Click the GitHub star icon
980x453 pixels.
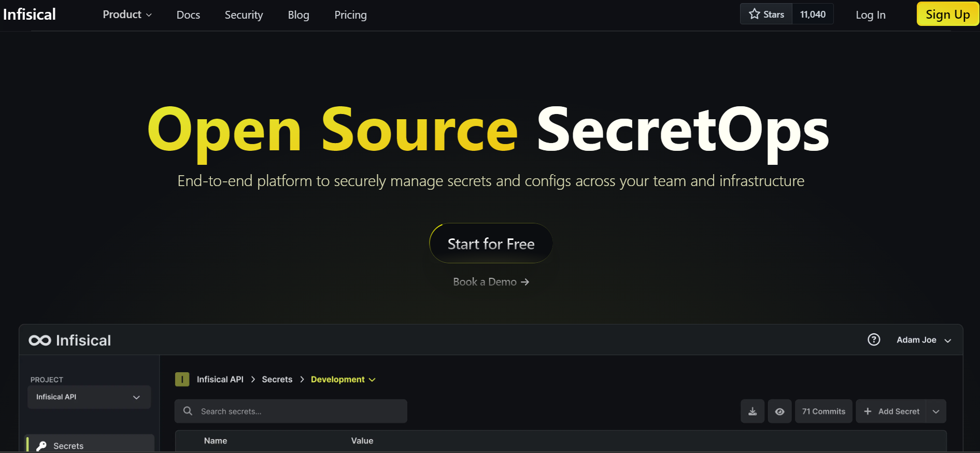pos(755,14)
